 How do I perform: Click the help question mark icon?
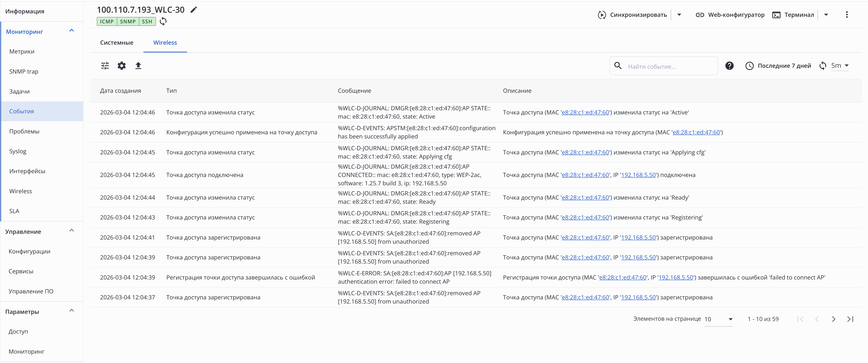[x=729, y=66]
